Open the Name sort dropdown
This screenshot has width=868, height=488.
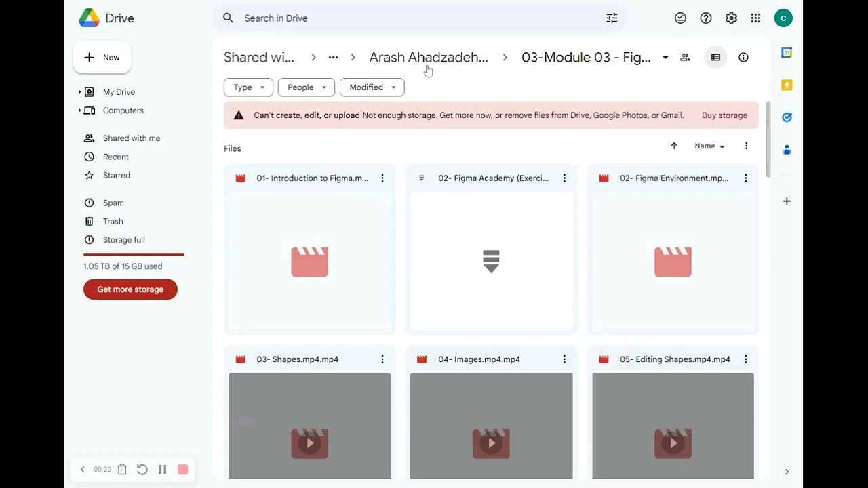pyautogui.click(x=709, y=146)
